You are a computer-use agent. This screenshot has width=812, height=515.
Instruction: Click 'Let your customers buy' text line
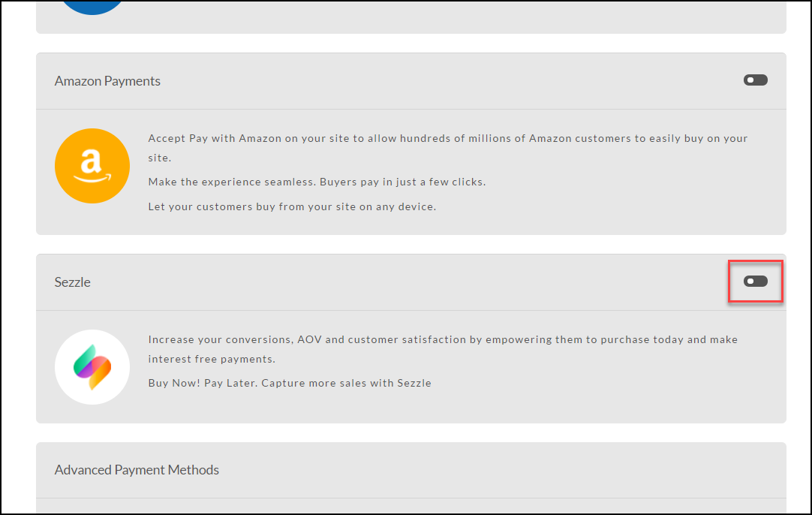click(292, 206)
